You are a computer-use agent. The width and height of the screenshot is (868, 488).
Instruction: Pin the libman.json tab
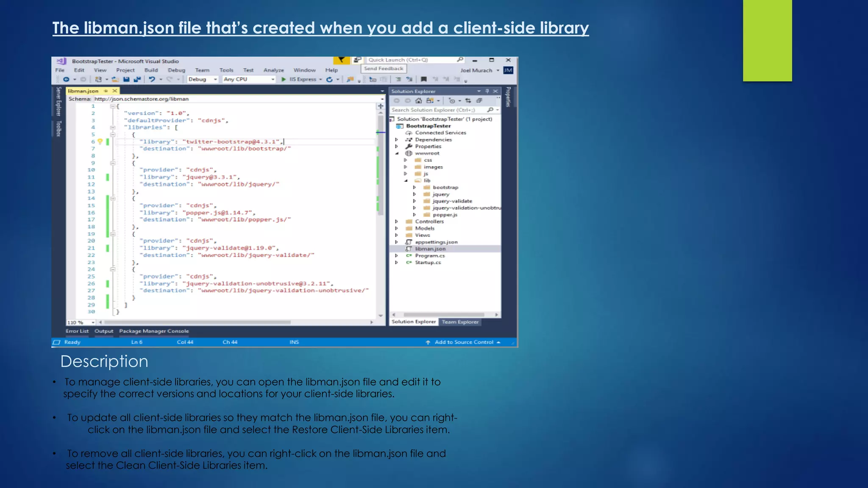click(106, 91)
